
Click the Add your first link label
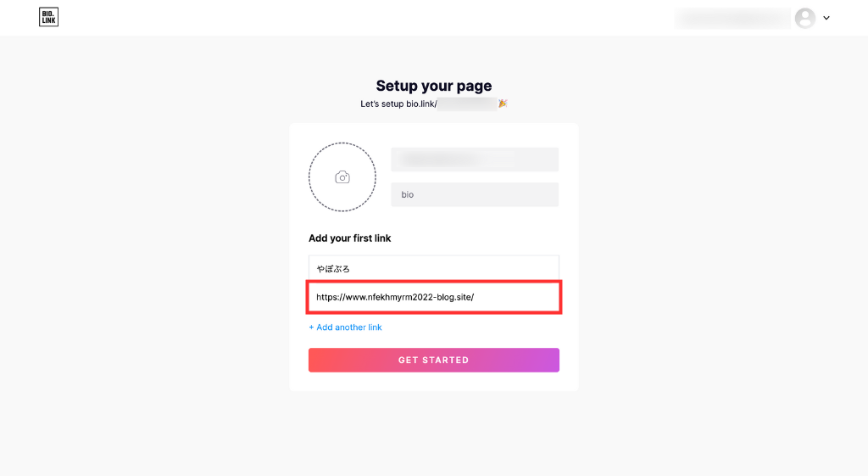click(x=350, y=238)
